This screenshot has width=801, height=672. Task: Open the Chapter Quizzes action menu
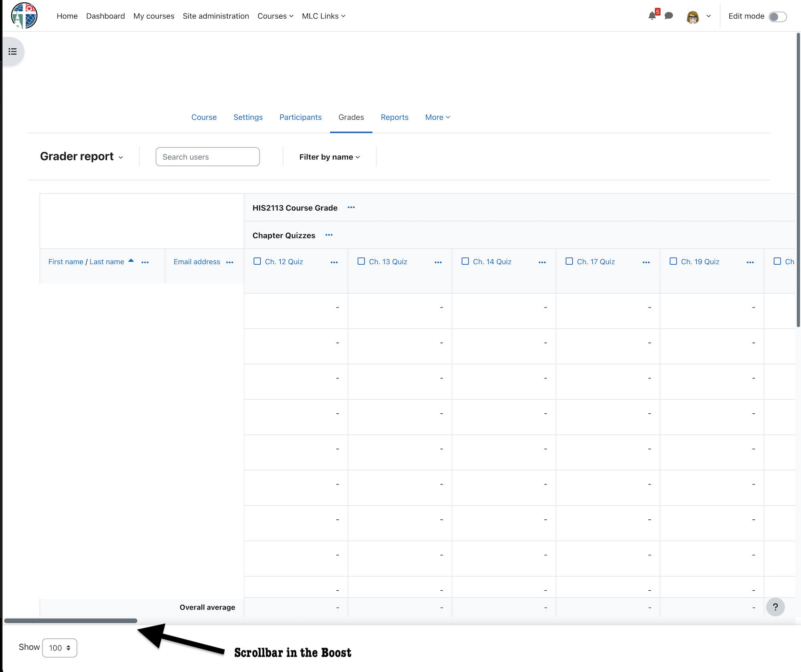click(x=328, y=235)
